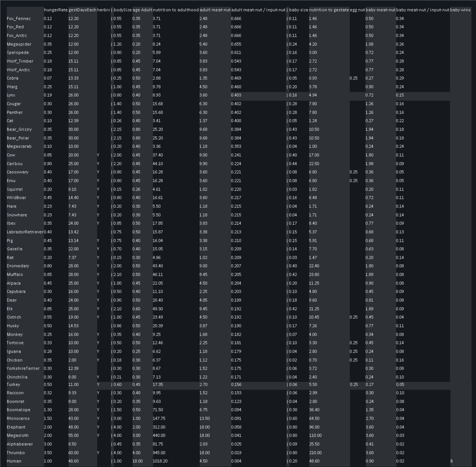This screenshot has width=476, height=467.
Task: Click Human's baby wins B cell
Action: point(451,461)
